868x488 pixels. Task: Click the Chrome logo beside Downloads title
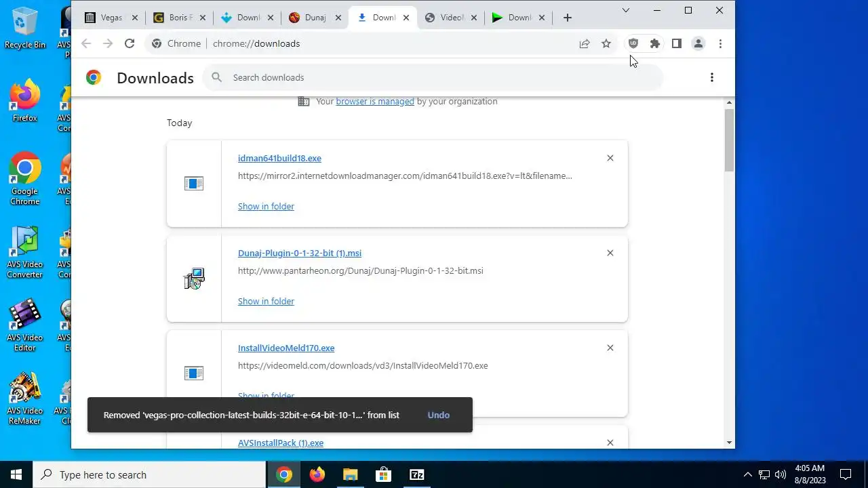tap(94, 77)
